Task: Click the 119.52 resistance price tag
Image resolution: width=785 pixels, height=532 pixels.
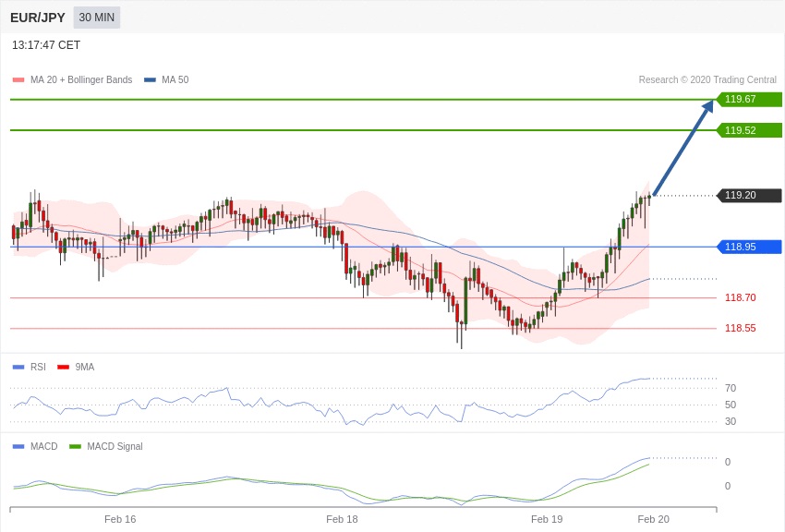Action: point(750,130)
